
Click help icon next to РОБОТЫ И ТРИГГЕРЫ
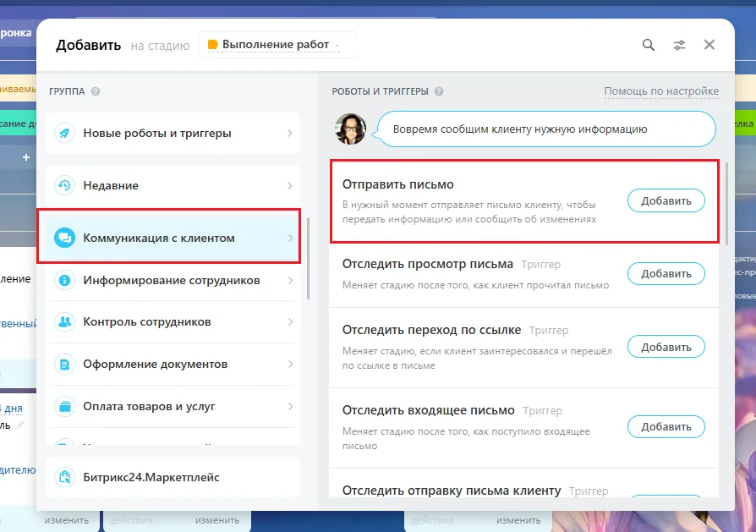coord(439,91)
